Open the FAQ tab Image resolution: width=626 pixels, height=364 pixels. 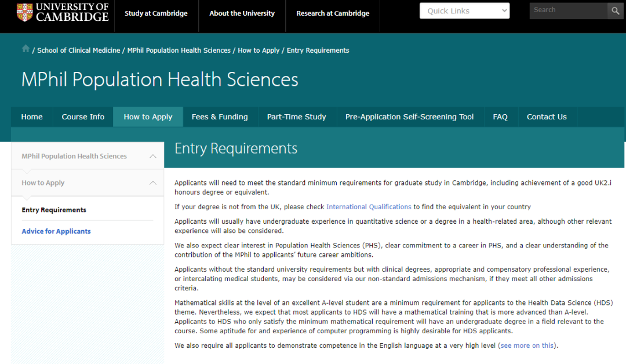500,117
